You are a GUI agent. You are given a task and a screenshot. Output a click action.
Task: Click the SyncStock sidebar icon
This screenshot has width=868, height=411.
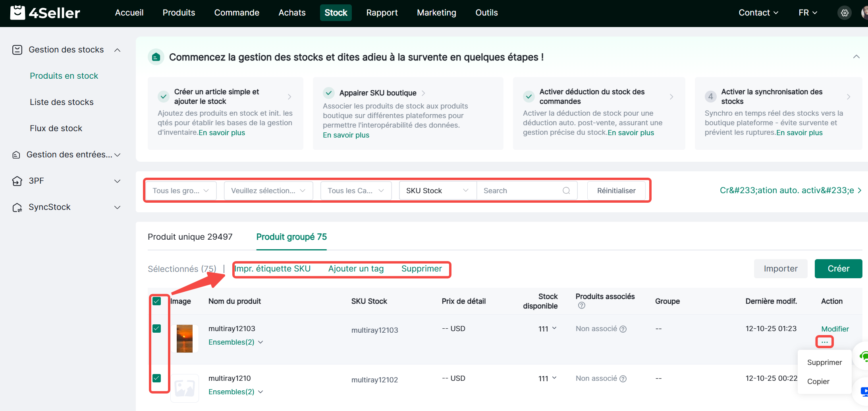17,207
